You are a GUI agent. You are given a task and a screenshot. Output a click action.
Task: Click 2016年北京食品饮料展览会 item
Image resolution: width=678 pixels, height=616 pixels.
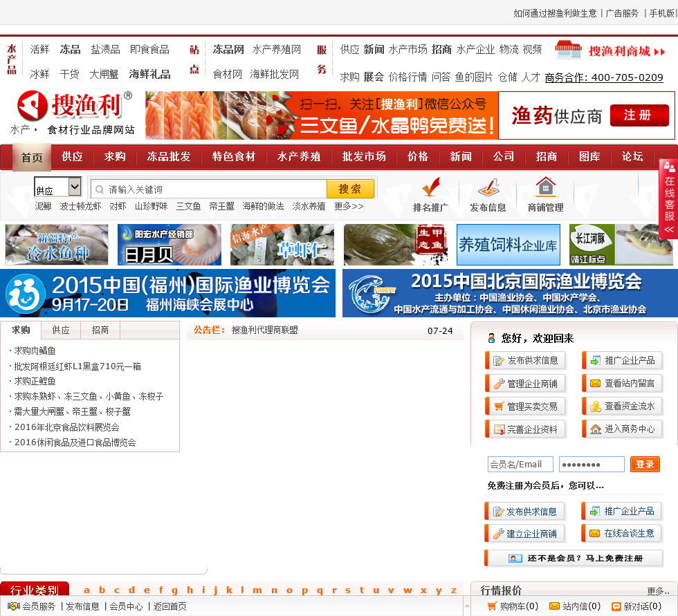point(67,427)
